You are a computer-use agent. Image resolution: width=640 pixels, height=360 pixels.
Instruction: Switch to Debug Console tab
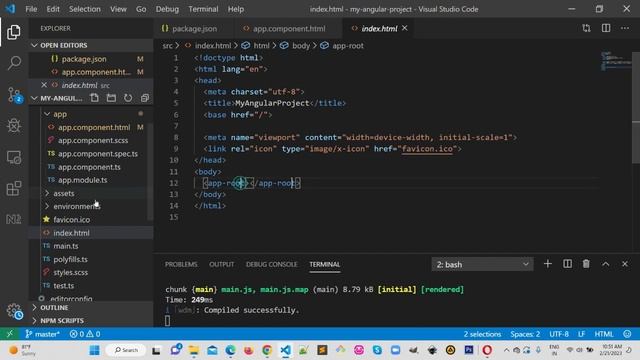click(x=271, y=264)
